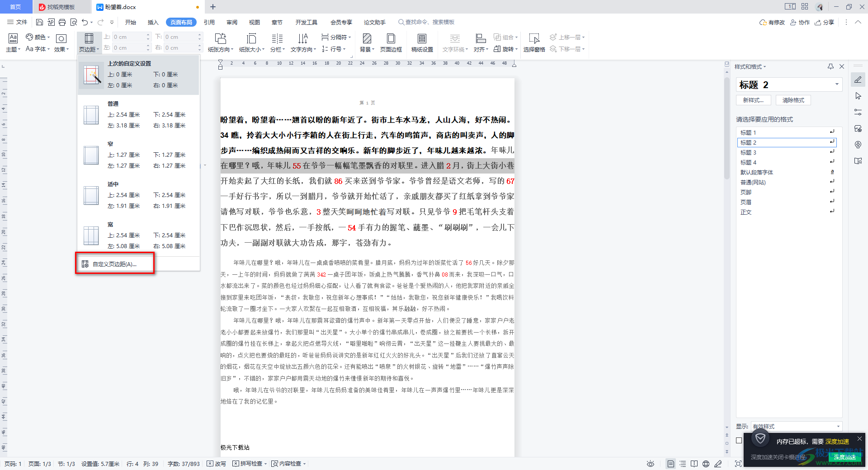Open the 视图 ribbon tab
Viewport: 868px width, 470px height.
[255, 22]
